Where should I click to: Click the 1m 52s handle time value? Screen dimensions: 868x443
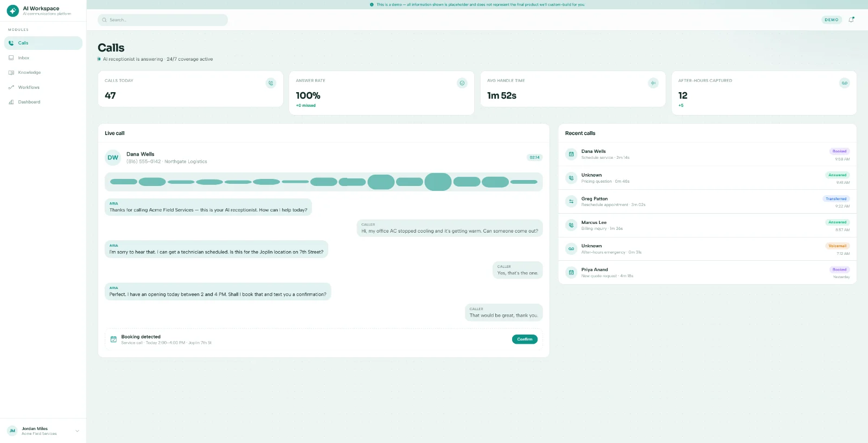[x=502, y=95]
